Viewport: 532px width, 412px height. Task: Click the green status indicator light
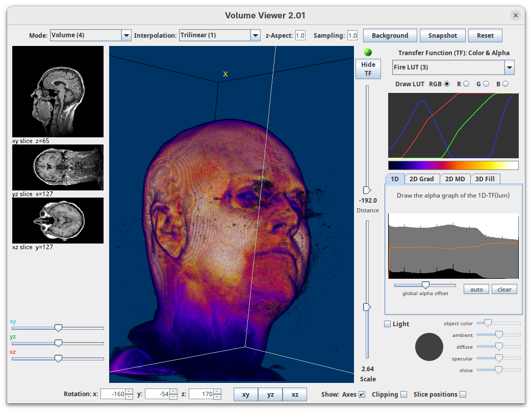(368, 53)
